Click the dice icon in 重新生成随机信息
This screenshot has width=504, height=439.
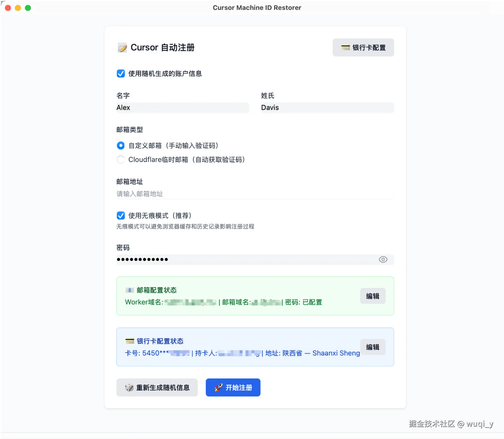pos(129,388)
